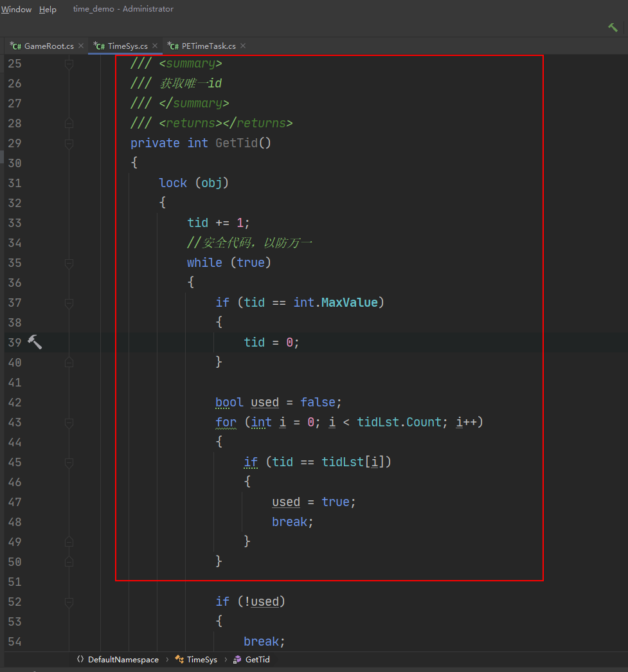
Task: Collapse the summary comment fold on line 25
Action: (69, 64)
